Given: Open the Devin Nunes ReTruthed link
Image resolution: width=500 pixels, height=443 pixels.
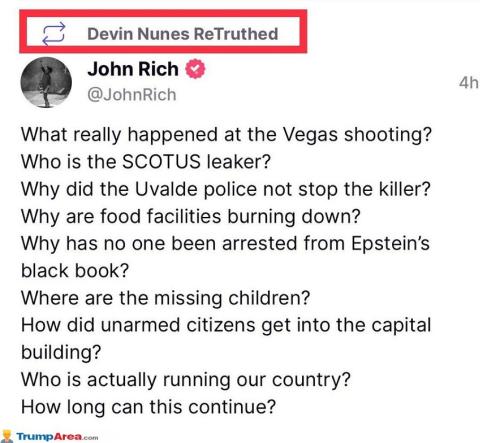Looking at the screenshot, I should tap(183, 34).
